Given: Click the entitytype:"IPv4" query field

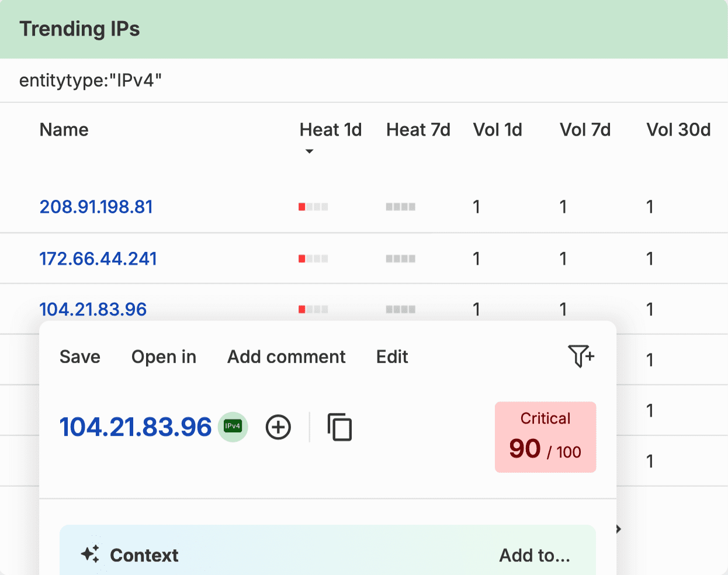Looking at the screenshot, I should click(x=364, y=80).
